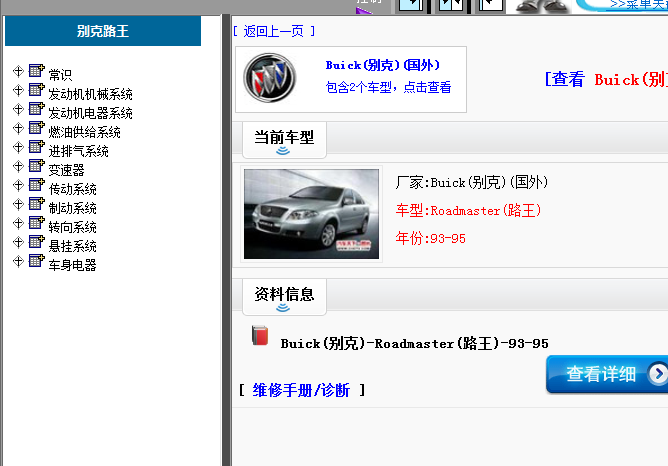Click the silver Buick car thumbnail
This screenshot has width=668, height=466.
311,214
